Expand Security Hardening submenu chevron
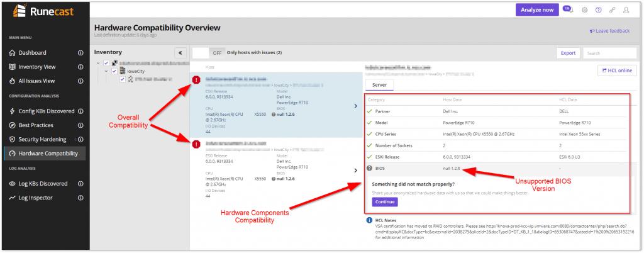This screenshot has width=644, height=253. [75, 140]
